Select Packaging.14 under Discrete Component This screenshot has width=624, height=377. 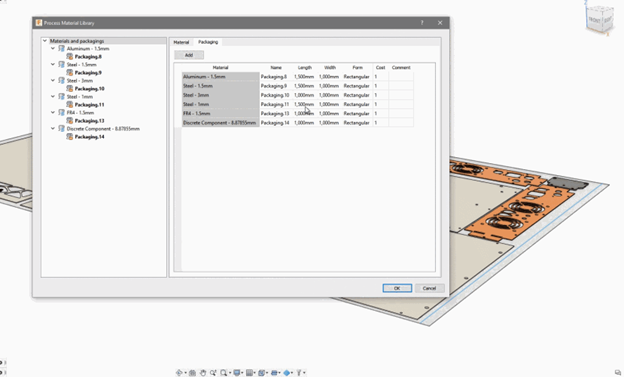tap(90, 137)
